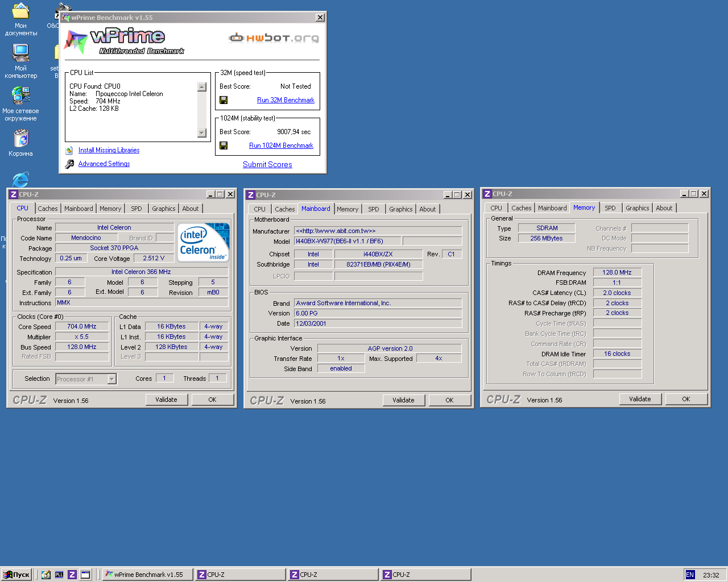This screenshot has height=582, width=728.
Task: Click the motherboard Model i440BX-W977 field
Action: point(348,241)
